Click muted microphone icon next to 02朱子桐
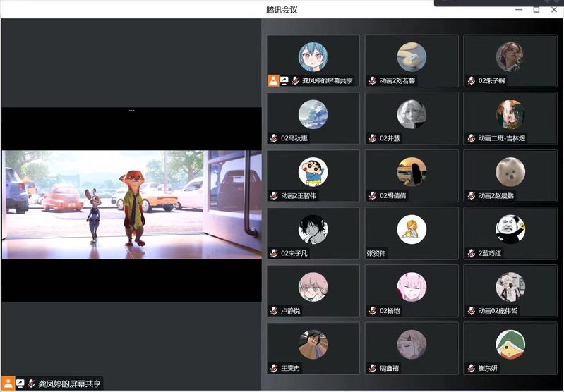Viewport: 564px width, 392px height. point(472,81)
